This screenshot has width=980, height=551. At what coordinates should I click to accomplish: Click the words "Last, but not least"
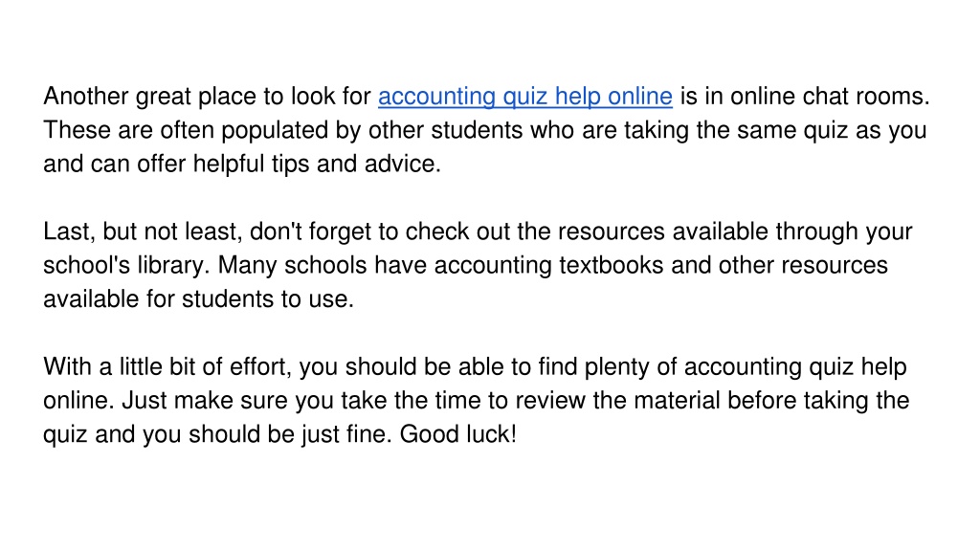140,231
